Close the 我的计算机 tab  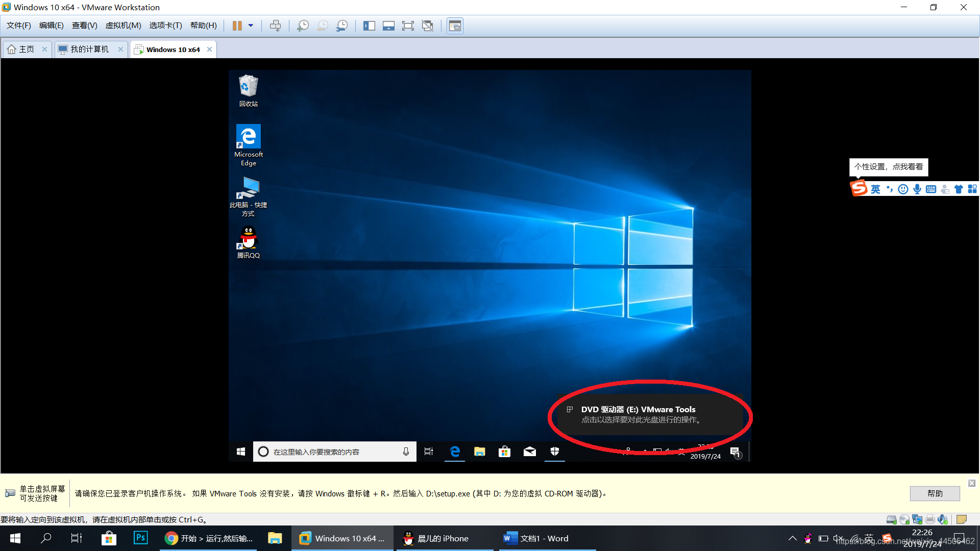120,49
